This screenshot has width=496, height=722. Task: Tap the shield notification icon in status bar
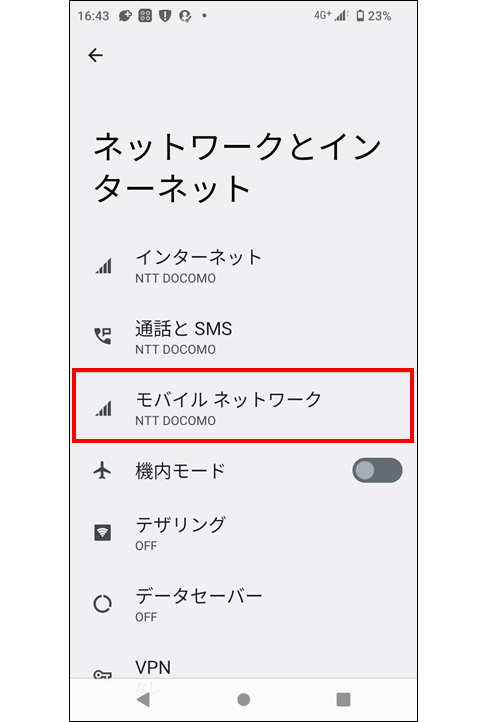165,16
